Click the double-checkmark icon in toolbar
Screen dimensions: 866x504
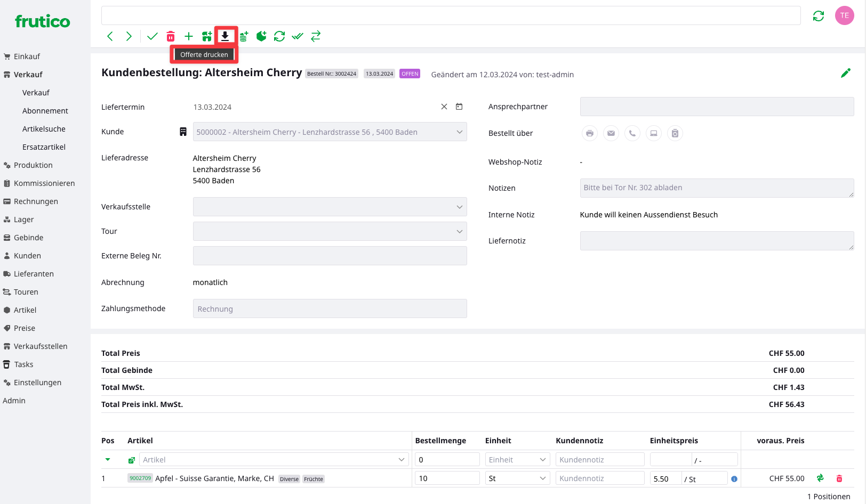(x=298, y=36)
